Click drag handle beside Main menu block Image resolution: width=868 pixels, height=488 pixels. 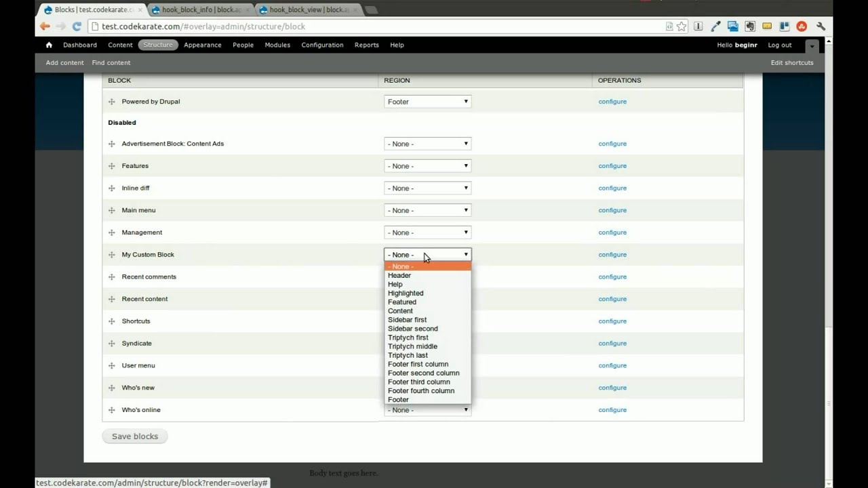pos(112,210)
